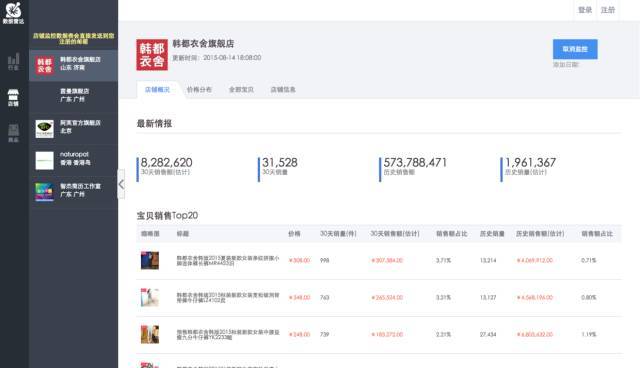Open the first product thumbnail in Top20
Viewport: 640px width, 368px height.
[x=150, y=260]
